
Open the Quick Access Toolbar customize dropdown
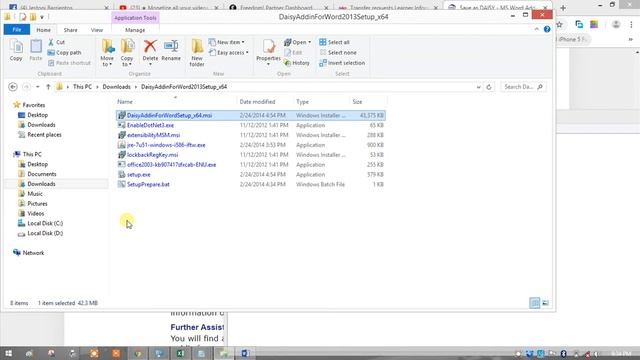(42, 17)
